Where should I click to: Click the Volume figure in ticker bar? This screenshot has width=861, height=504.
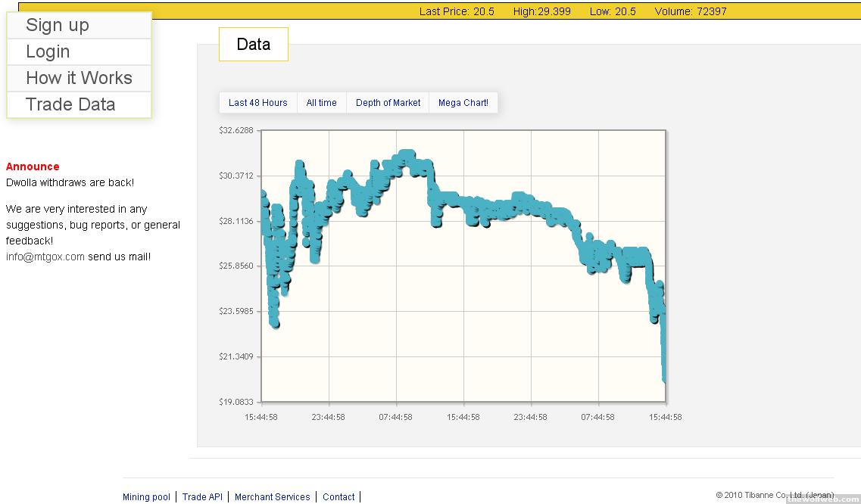(690, 11)
